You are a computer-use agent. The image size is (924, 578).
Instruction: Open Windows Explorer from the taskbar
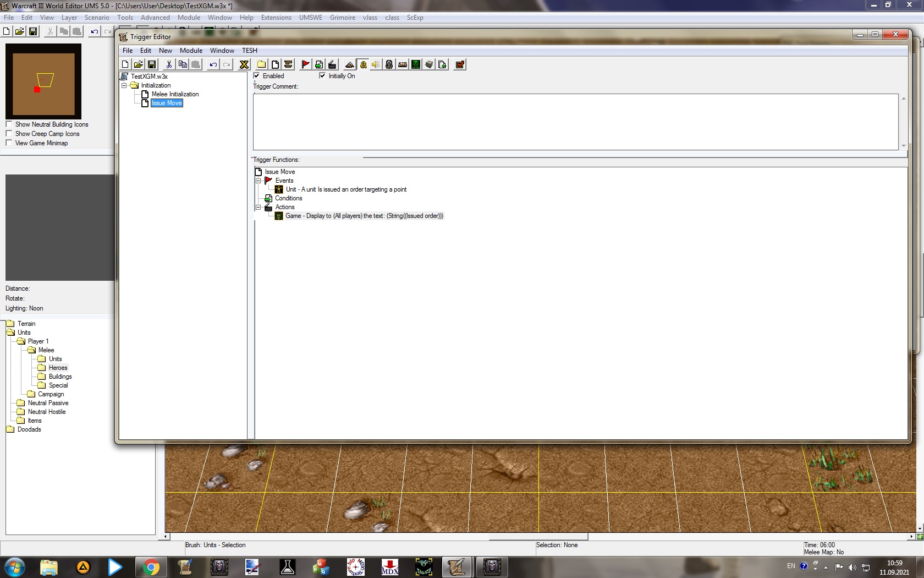(48, 567)
